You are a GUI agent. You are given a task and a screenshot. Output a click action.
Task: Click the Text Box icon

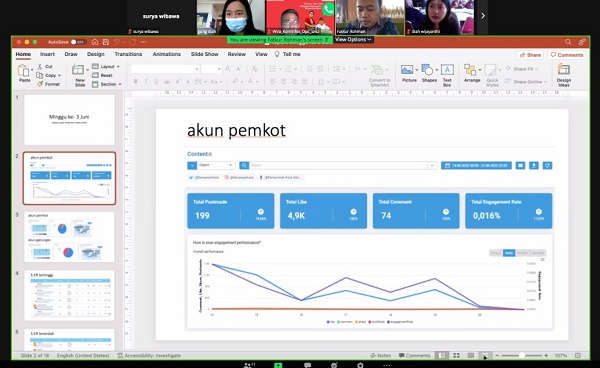[447, 70]
